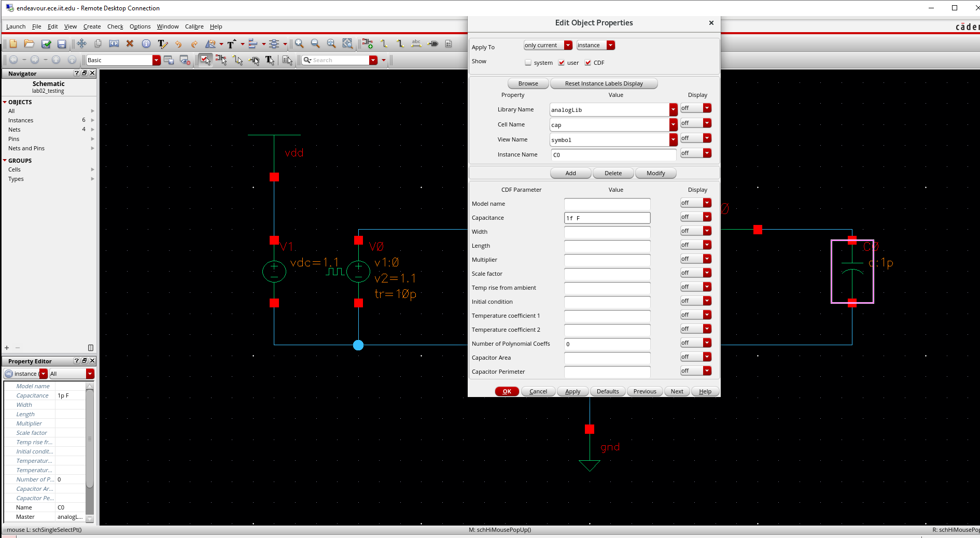Select the text label selection filter icon

coord(270,60)
